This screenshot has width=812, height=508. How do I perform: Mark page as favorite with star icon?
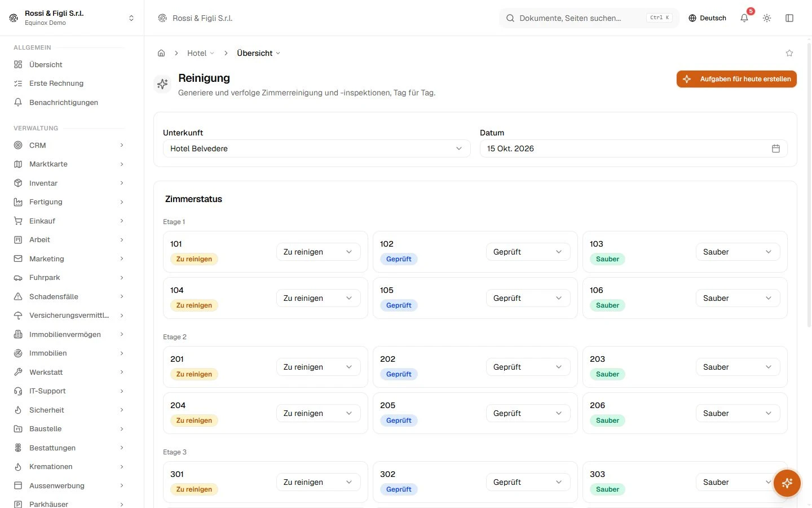pos(789,53)
